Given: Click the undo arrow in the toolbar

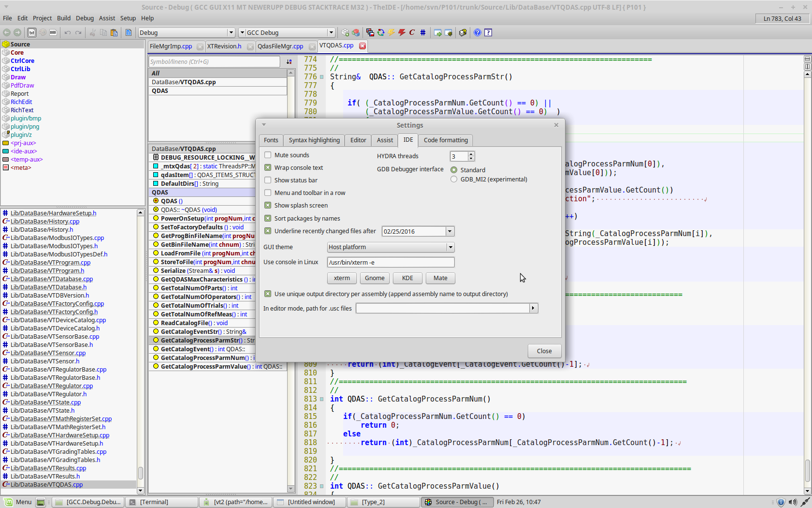Looking at the screenshot, I should [x=68, y=33].
